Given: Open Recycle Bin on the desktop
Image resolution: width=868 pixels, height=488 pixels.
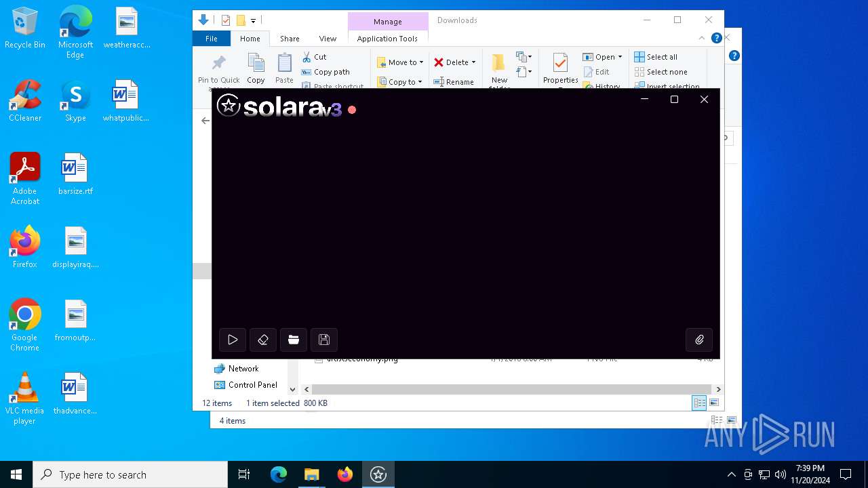Looking at the screenshot, I should 25,28.
